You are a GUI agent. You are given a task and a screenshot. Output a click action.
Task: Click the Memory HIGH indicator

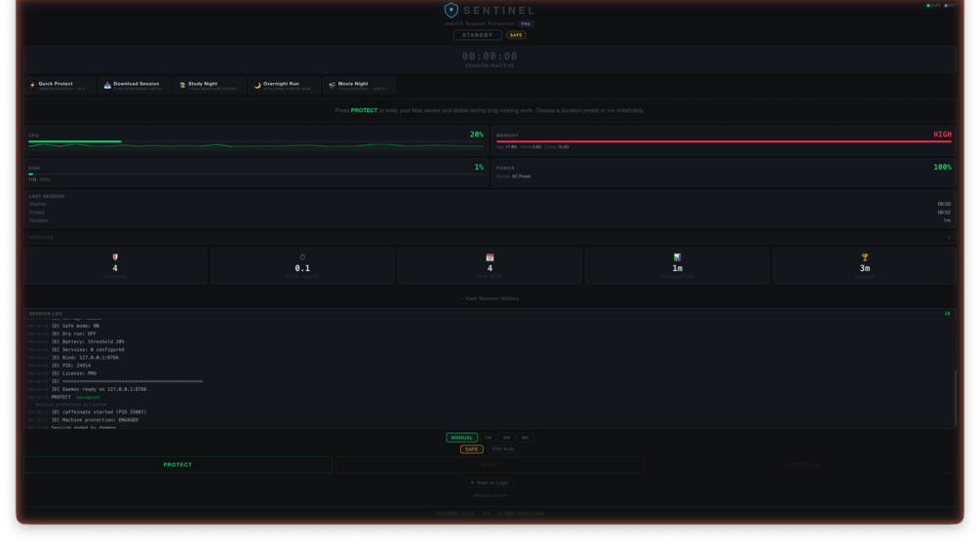(942, 135)
